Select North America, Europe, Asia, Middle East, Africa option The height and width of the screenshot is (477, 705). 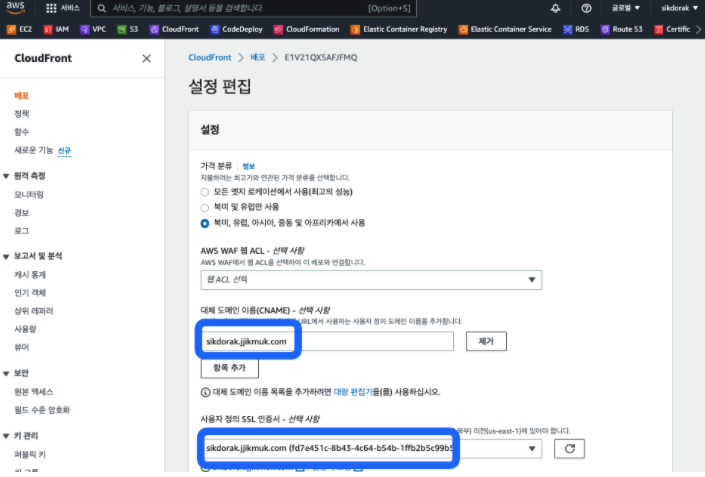tap(205, 223)
